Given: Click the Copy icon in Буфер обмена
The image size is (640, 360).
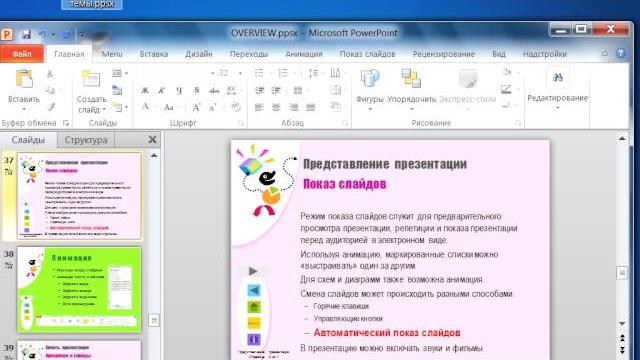Looking at the screenshot, I should click(x=50, y=90).
